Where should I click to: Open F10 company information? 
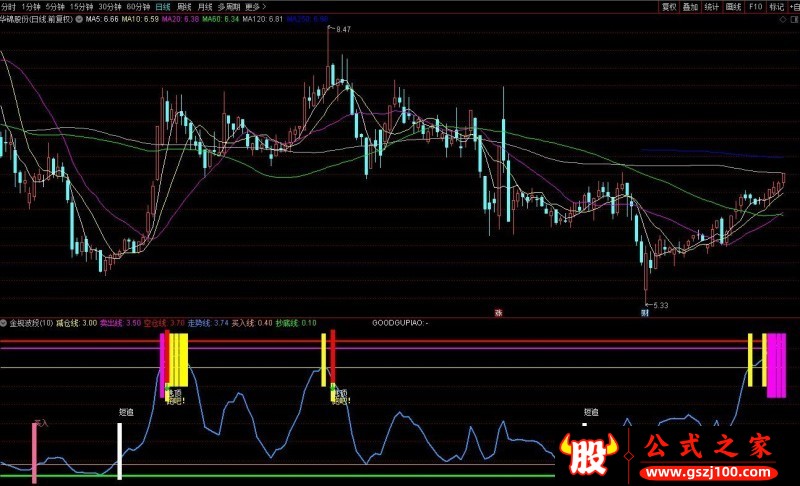755,6
